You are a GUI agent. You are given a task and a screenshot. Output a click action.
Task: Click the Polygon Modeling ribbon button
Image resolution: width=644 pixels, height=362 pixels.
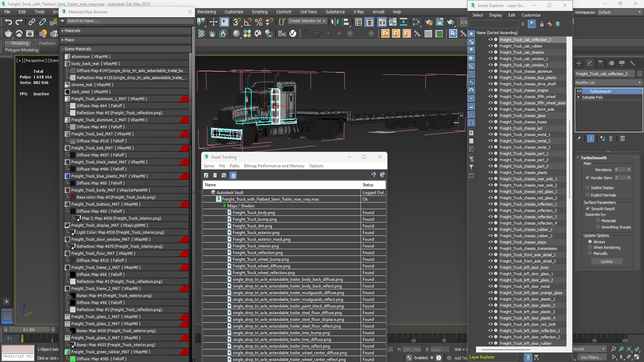click(22, 50)
